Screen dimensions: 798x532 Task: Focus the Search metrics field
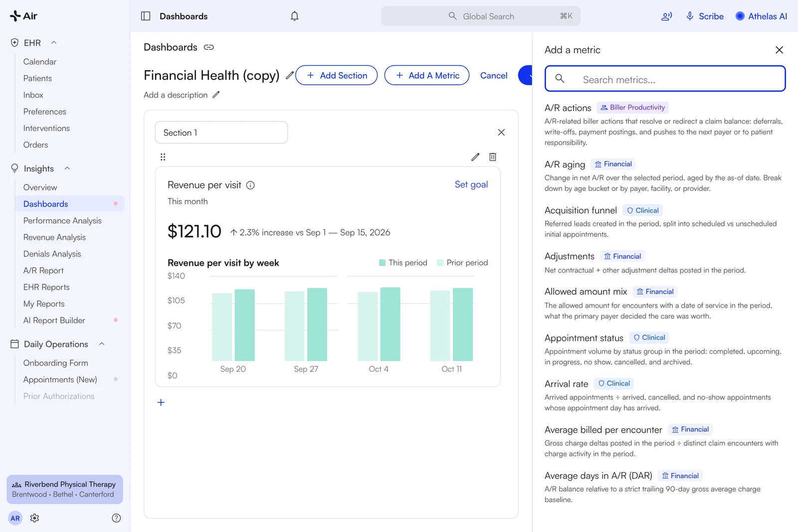coord(665,79)
